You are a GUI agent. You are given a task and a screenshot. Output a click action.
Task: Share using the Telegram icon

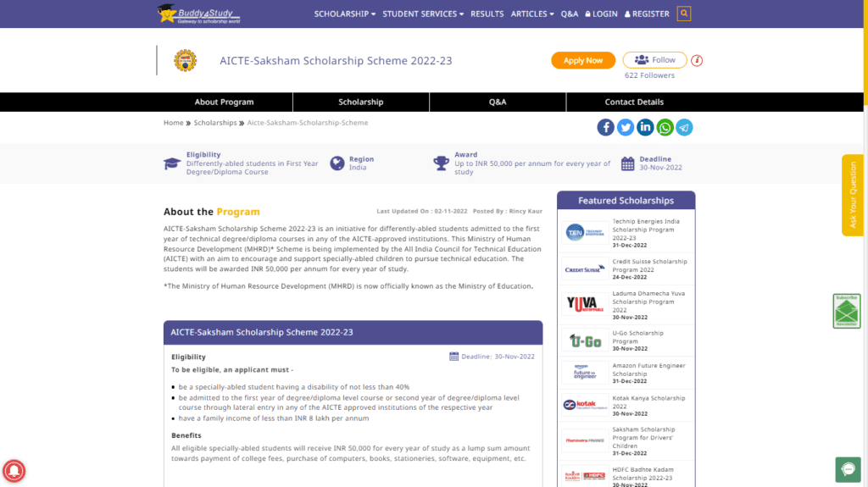click(684, 127)
